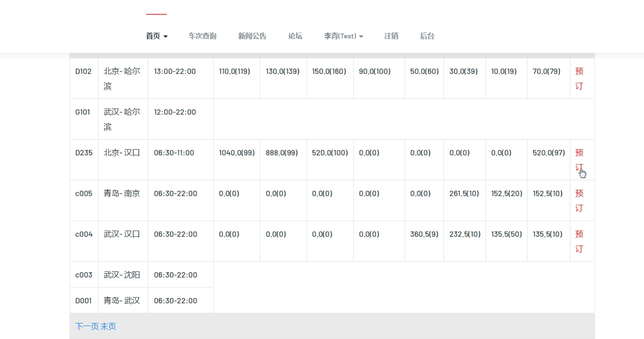Click route 青岛-南京

click(x=122, y=194)
